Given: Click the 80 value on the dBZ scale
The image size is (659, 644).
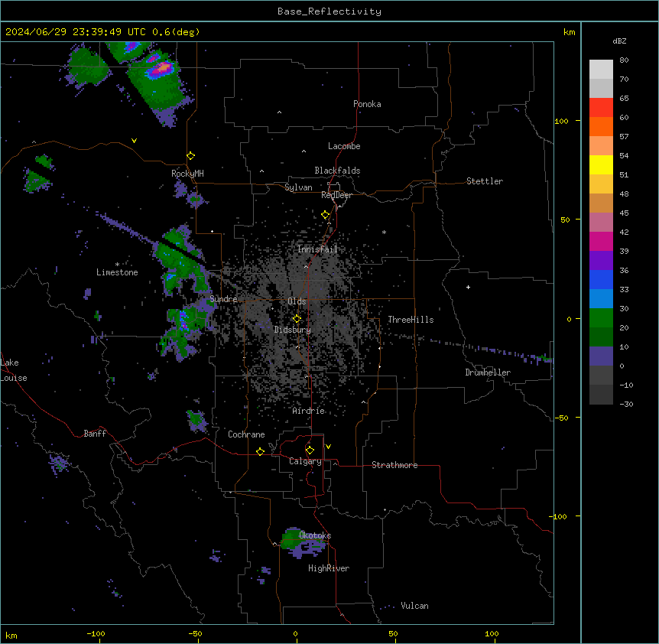Looking at the screenshot, I should click(624, 60).
